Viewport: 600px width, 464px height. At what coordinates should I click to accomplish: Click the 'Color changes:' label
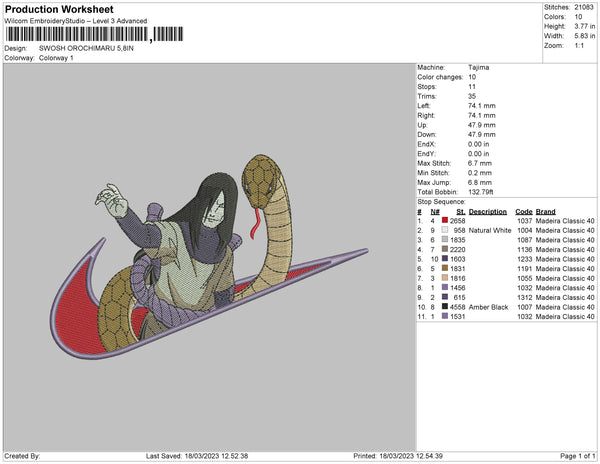(440, 77)
